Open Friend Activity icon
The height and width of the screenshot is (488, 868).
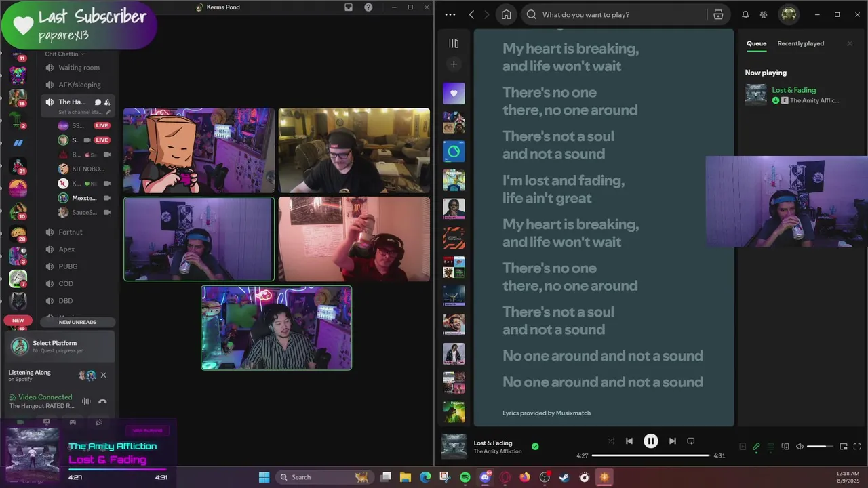pyautogui.click(x=764, y=14)
